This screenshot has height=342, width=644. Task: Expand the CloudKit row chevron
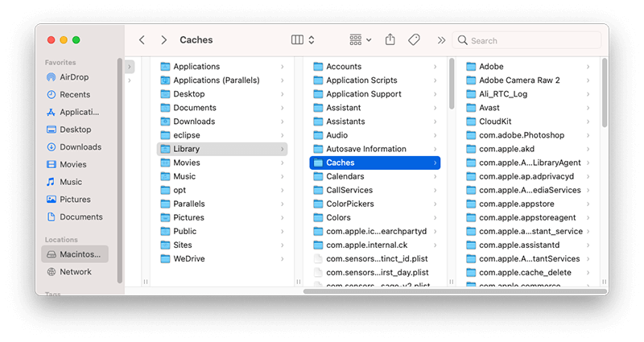tap(588, 122)
